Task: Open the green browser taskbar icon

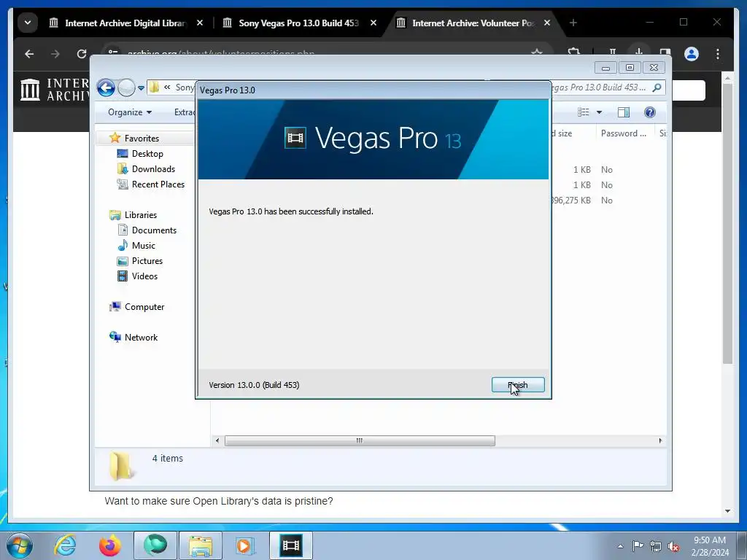Action: [x=155, y=545]
